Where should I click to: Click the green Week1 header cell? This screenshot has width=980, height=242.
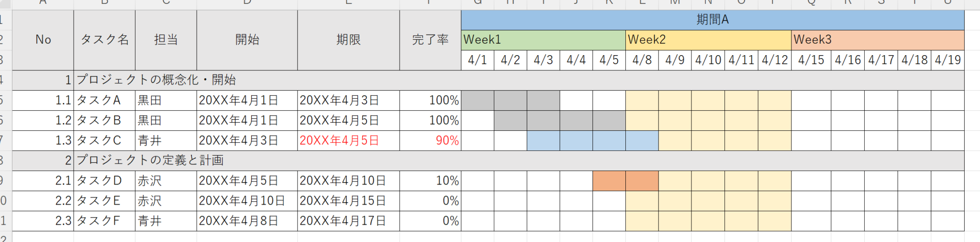click(543, 40)
